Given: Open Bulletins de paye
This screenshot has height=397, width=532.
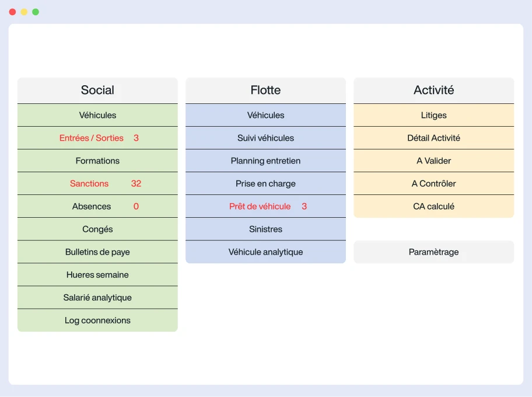Looking at the screenshot, I should pyautogui.click(x=97, y=252).
